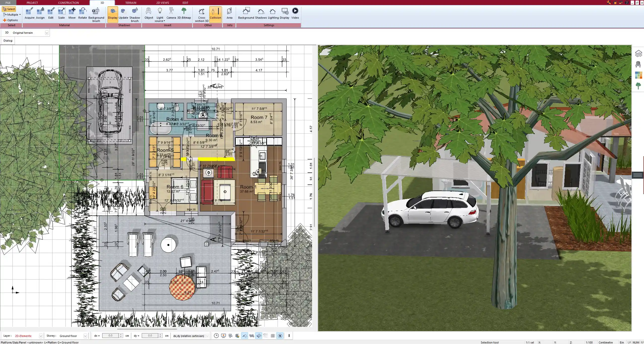Open the bottom toolbar overflow dots menu
644x344 pixels.
pyautogui.click(x=289, y=335)
